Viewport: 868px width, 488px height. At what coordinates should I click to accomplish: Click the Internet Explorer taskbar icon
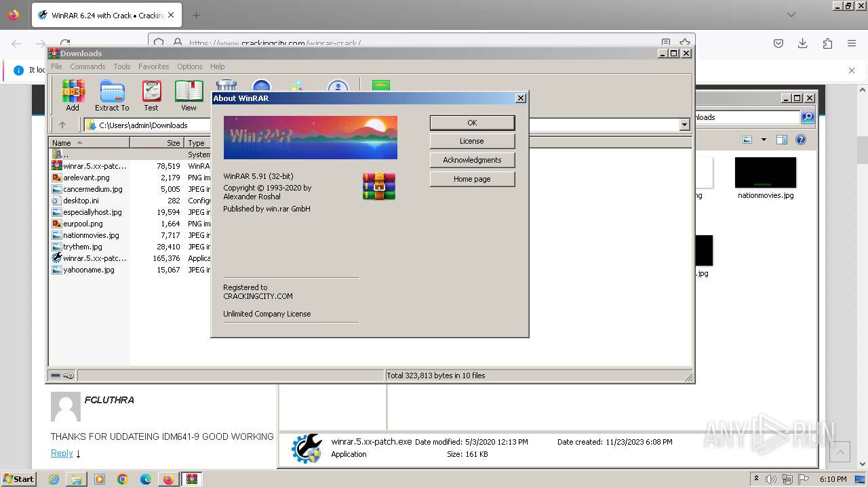[54, 479]
